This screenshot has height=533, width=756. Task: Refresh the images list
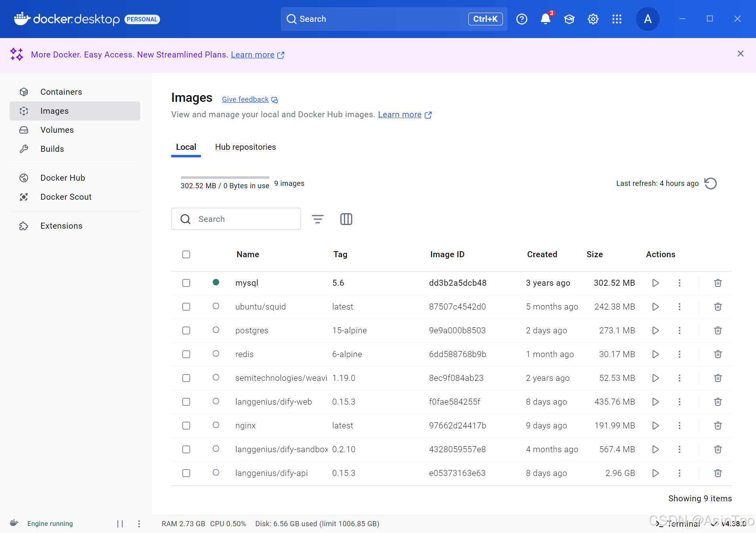pos(710,183)
